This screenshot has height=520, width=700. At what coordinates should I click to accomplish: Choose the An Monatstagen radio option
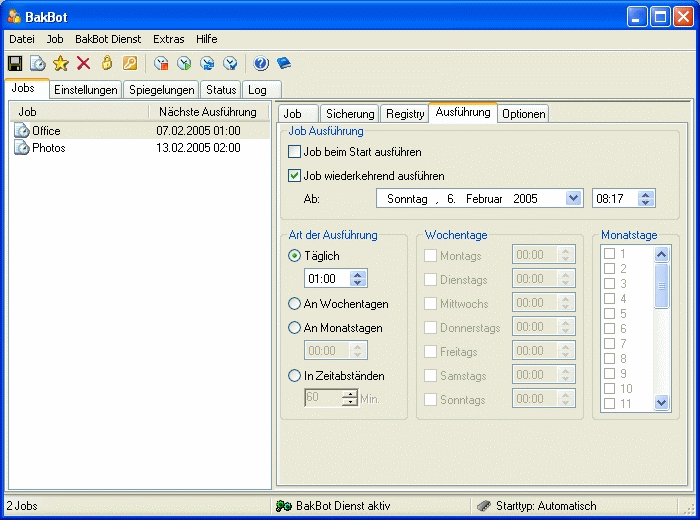coord(294,328)
